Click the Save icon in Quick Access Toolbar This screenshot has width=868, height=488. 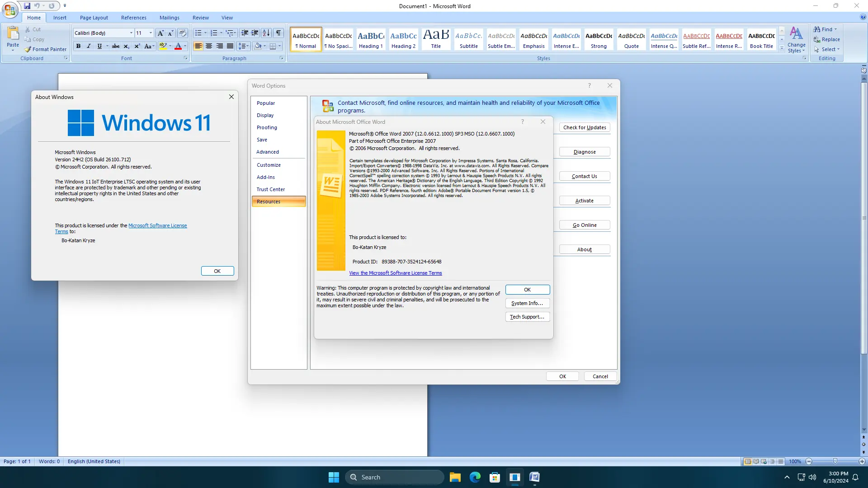[x=27, y=6]
